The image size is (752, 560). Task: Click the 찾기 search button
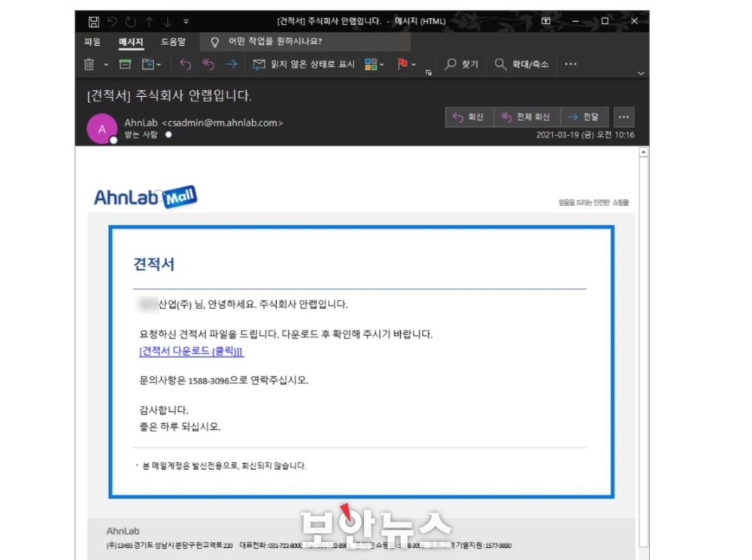(x=462, y=64)
